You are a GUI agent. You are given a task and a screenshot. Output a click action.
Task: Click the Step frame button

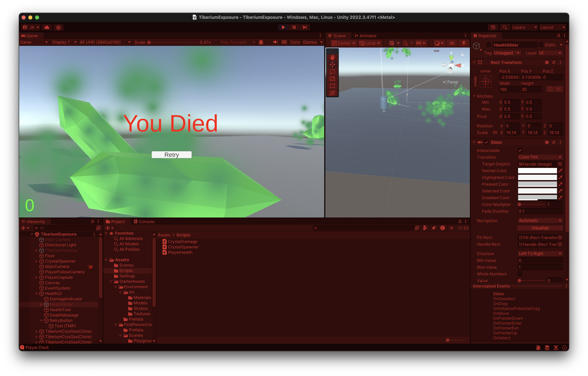305,27
